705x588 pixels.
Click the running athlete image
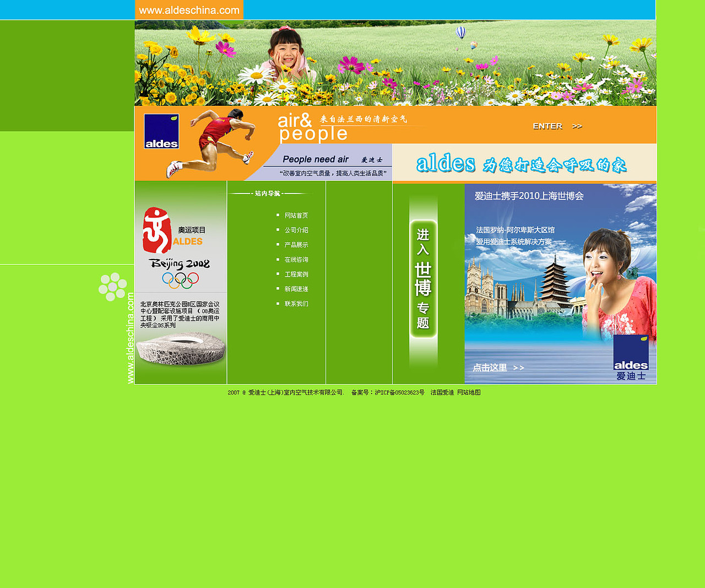point(212,143)
